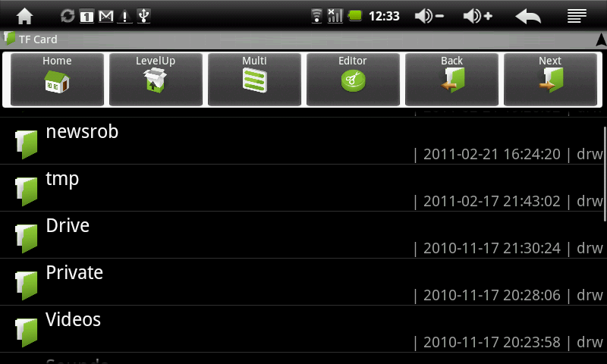This screenshot has height=364, width=607.
Task: Tap the Home toolbar button with house icon
Action: tap(58, 80)
